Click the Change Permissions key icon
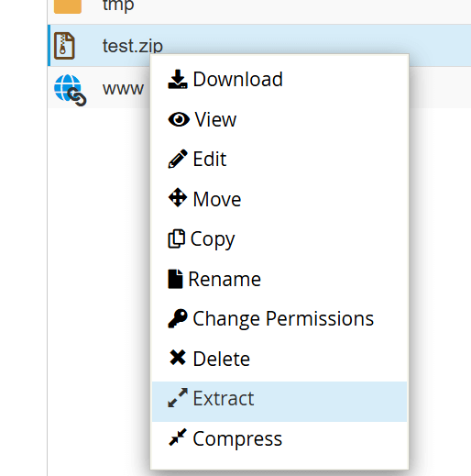 (178, 318)
